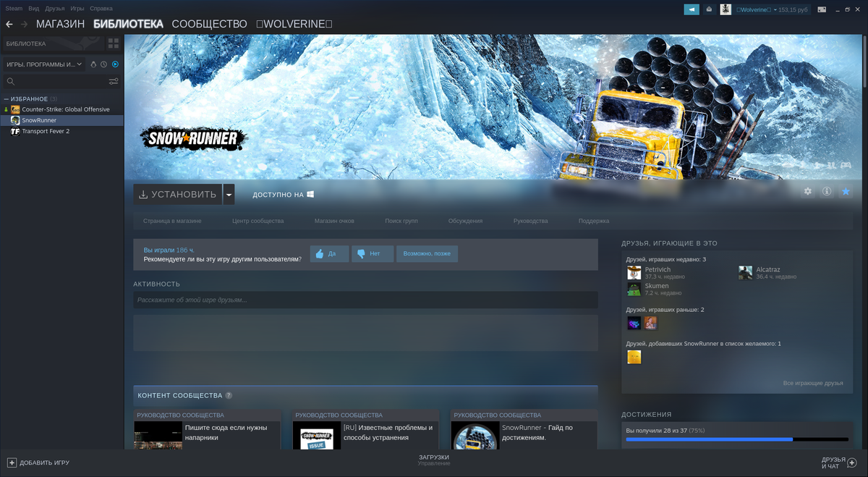The image size is (868, 477).
Task: Click the announcements megaphone icon
Action: tap(692, 9)
